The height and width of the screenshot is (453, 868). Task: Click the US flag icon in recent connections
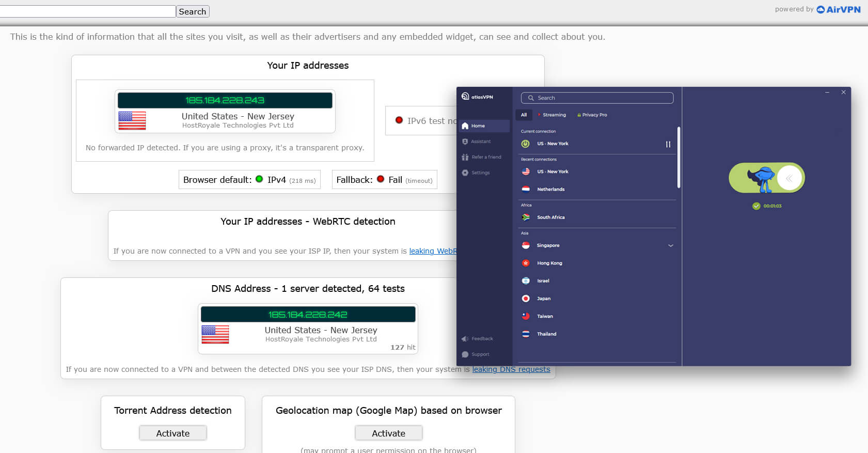click(526, 171)
